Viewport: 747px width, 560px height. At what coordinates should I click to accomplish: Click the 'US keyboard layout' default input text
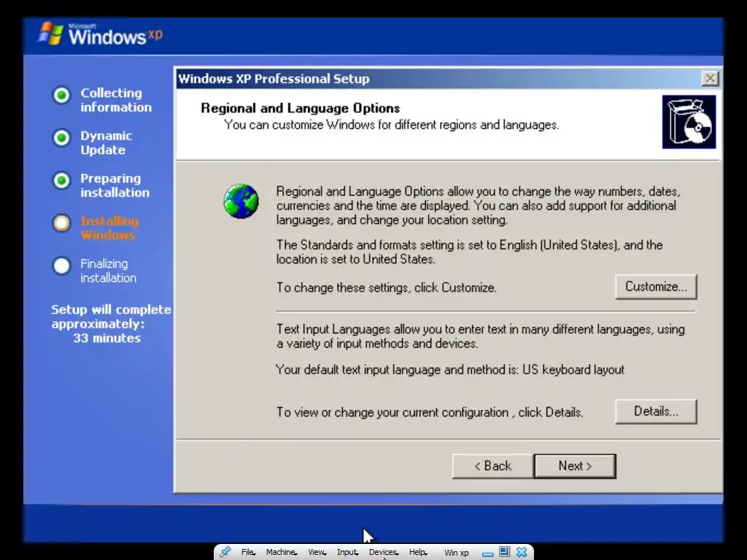tap(573, 370)
